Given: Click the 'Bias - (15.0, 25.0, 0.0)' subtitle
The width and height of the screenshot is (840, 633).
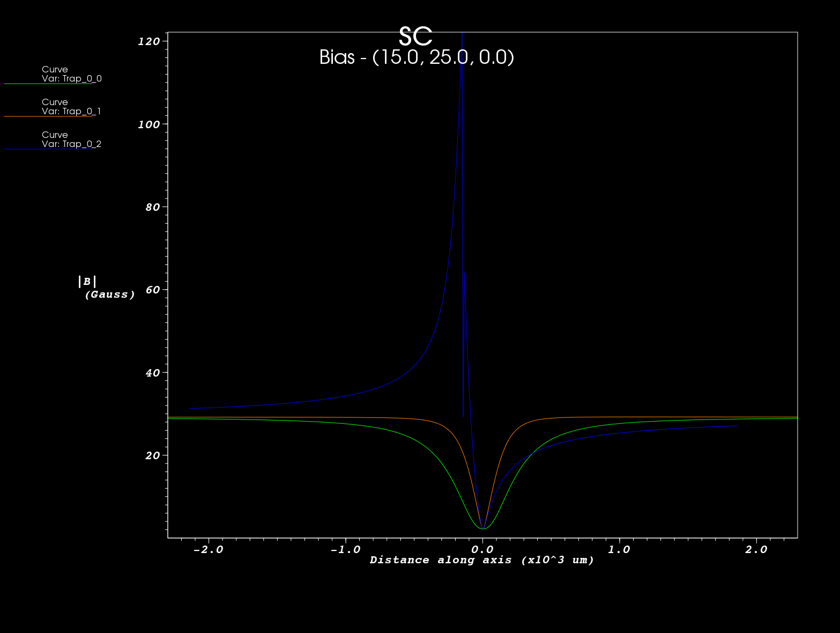Looking at the screenshot, I should [x=417, y=57].
